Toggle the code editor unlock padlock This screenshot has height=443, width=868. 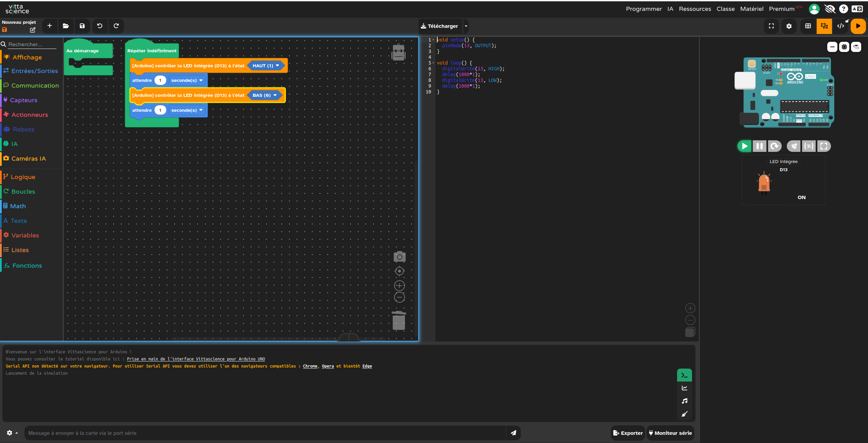(847, 21)
